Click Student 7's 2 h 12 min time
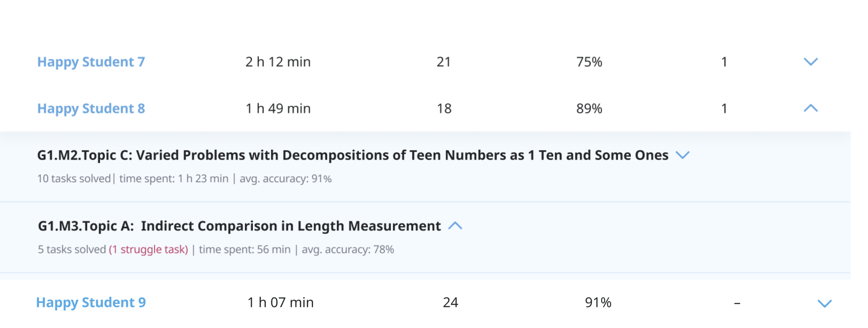This screenshot has width=868, height=328. 278,62
